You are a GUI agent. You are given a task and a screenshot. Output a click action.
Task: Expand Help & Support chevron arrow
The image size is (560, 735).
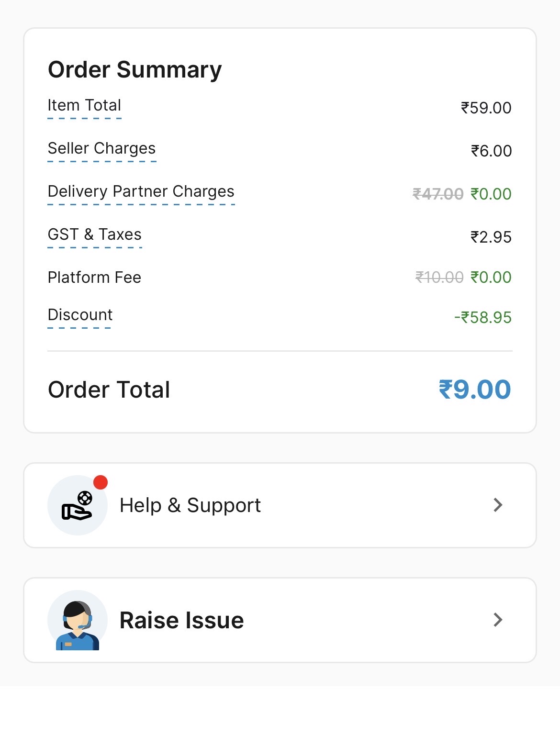(498, 505)
